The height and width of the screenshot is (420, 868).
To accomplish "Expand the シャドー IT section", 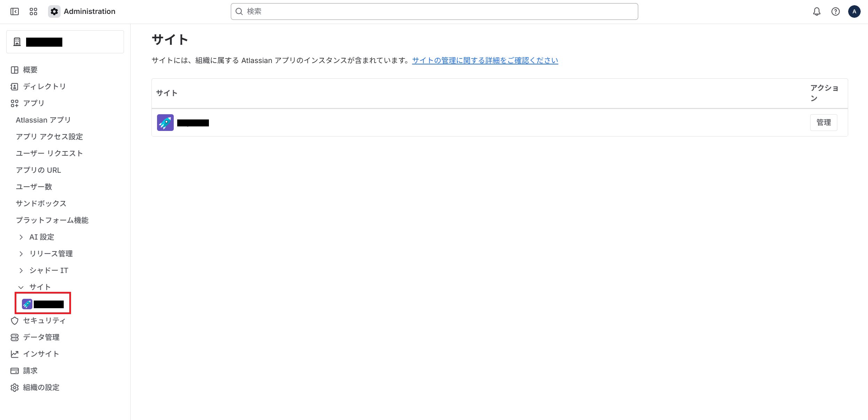I will click(21, 271).
